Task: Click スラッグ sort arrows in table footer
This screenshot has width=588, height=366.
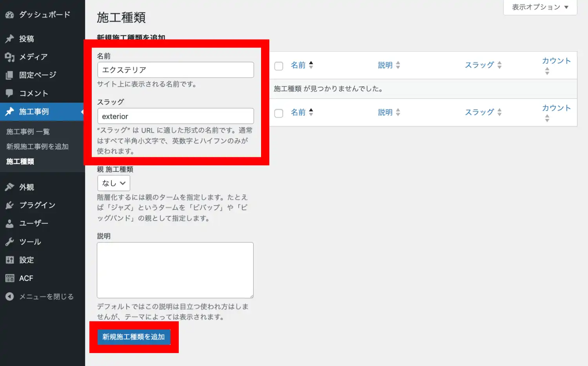Action: [499, 112]
